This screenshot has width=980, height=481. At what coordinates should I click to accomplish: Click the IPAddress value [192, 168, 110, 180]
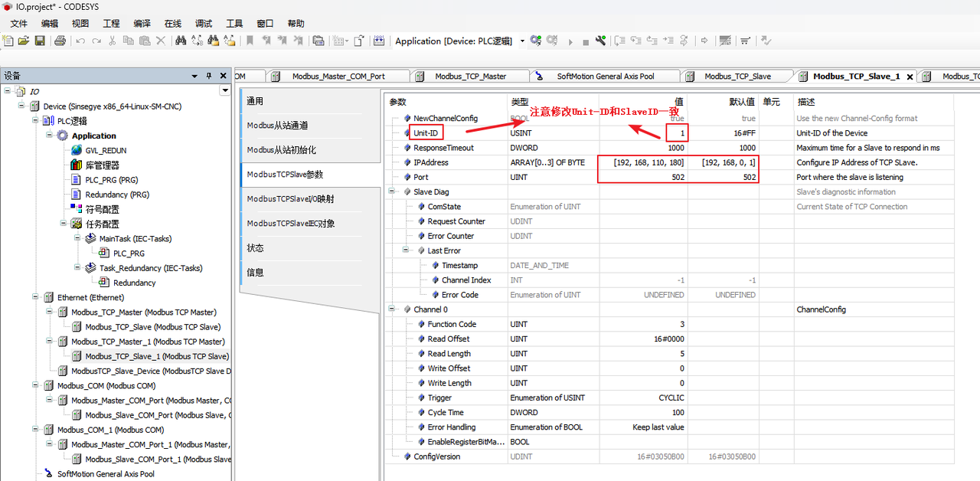click(642, 162)
